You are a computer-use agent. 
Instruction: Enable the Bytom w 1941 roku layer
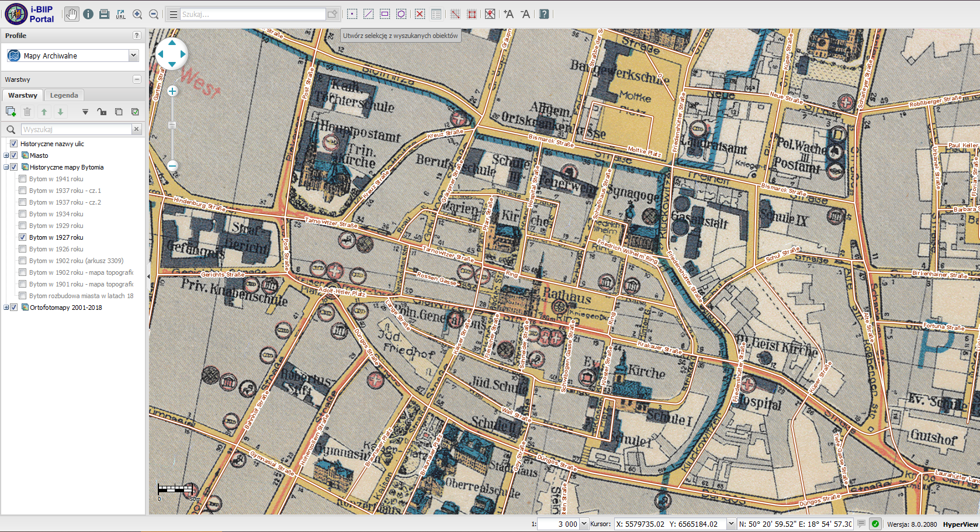[x=23, y=179]
